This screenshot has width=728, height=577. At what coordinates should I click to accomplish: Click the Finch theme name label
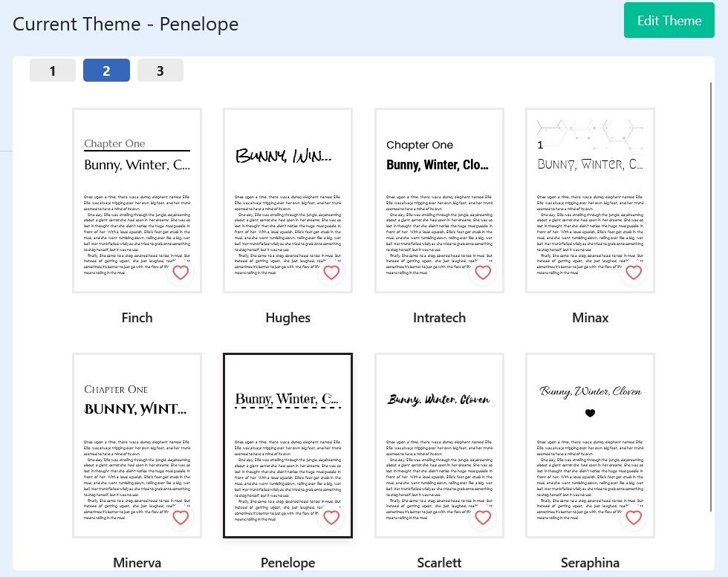coord(137,318)
